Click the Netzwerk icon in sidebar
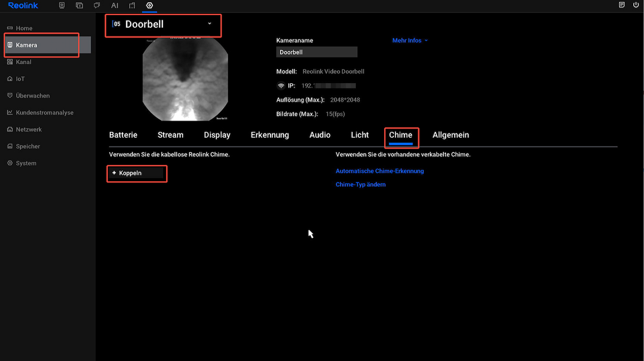Viewport: 644px width, 361px height. click(10, 129)
